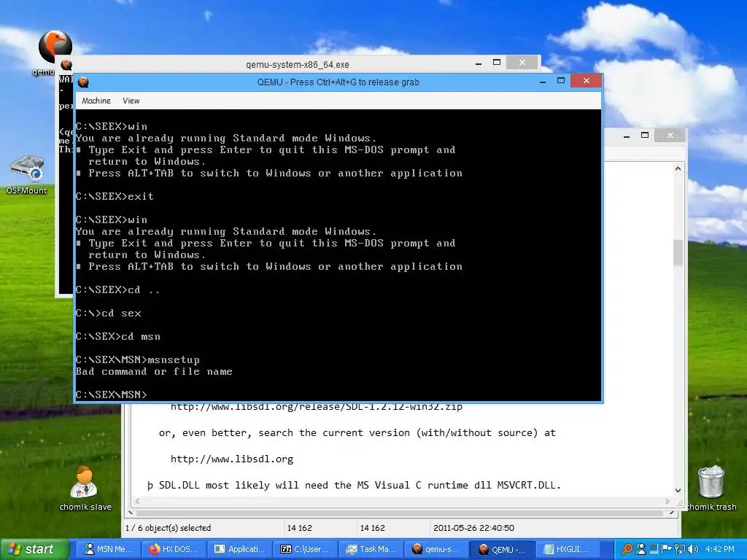Close the QEMU window
The width and height of the screenshot is (747, 560).
point(587,81)
